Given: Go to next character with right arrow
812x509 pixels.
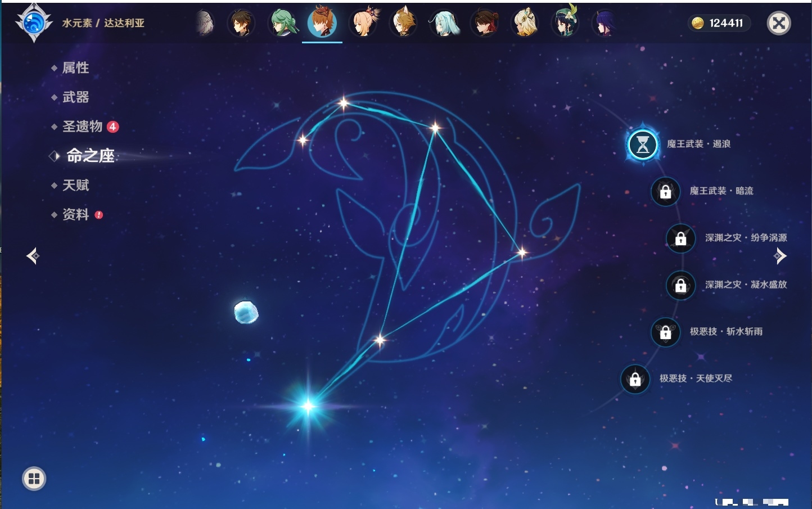Looking at the screenshot, I should coord(780,256).
